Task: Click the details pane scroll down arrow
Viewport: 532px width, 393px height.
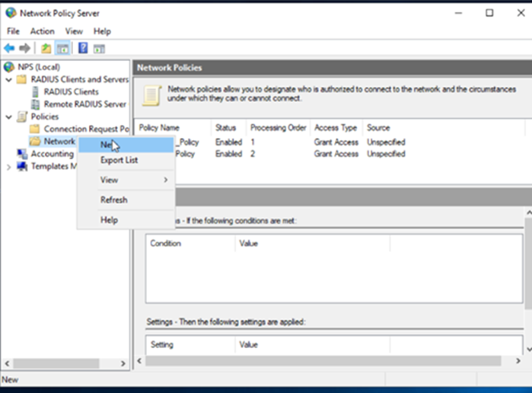Action: tap(529, 349)
